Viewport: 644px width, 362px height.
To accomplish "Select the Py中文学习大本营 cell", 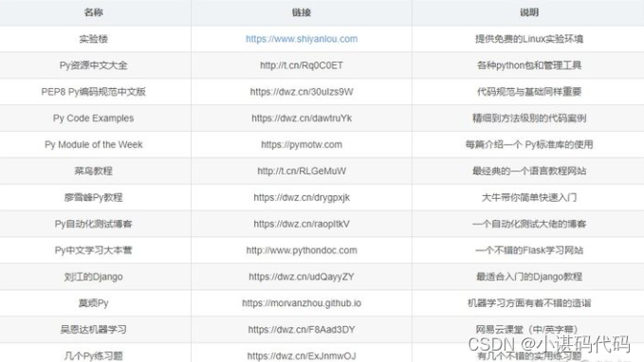I will pyautogui.click(x=94, y=250).
